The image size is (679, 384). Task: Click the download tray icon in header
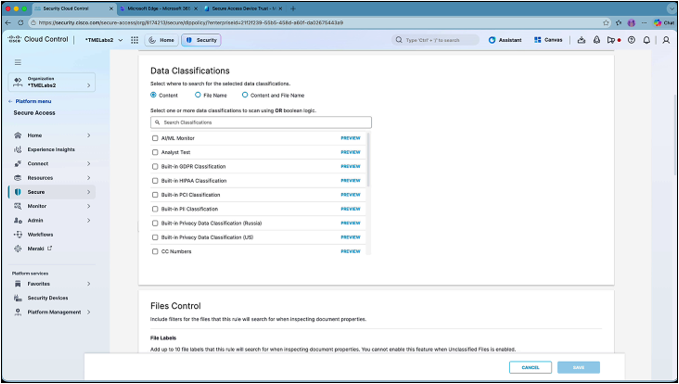pyautogui.click(x=582, y=40)
